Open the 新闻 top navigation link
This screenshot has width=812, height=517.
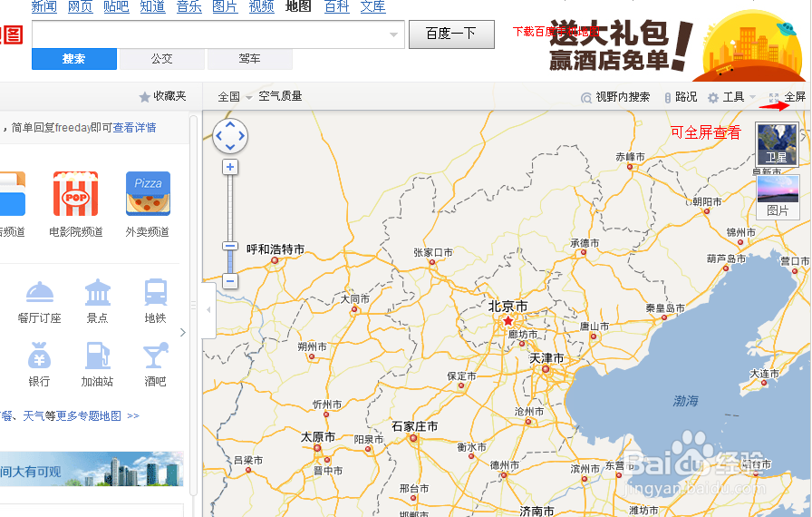pyautogui.click(x=44, y=6)
